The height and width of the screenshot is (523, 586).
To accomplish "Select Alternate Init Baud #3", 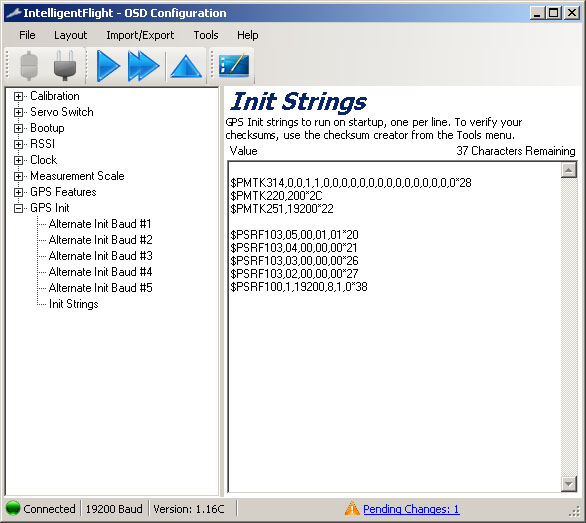I will pyautogui.click(x=101, y=256).
